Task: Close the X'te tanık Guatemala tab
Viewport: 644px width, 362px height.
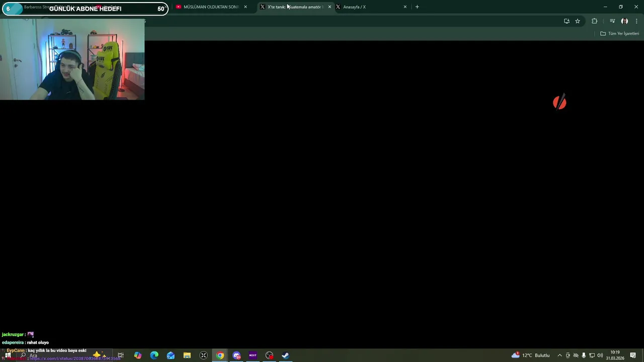Action: [330, 7]
